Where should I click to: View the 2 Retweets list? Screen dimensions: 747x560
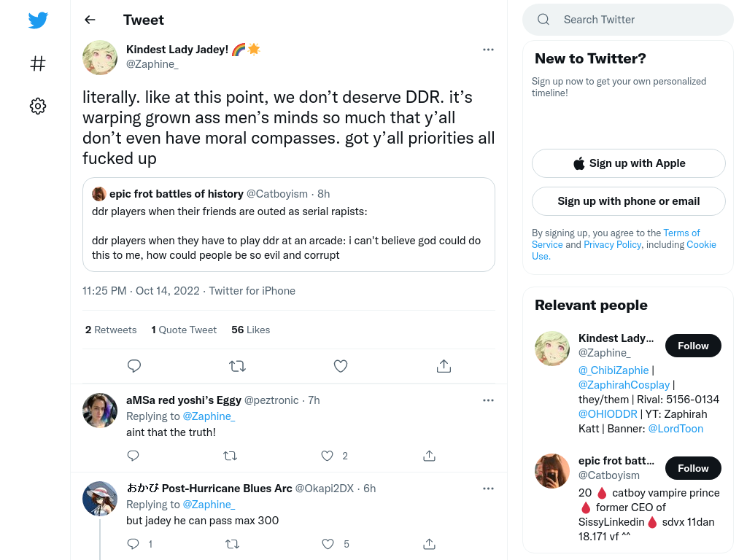[111, 330]
